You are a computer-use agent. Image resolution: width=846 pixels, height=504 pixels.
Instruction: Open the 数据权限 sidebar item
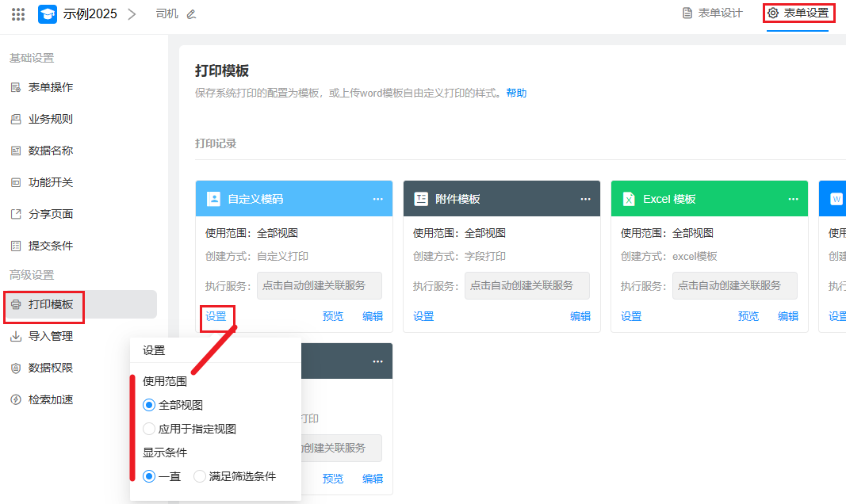click(x=50, y=368)
